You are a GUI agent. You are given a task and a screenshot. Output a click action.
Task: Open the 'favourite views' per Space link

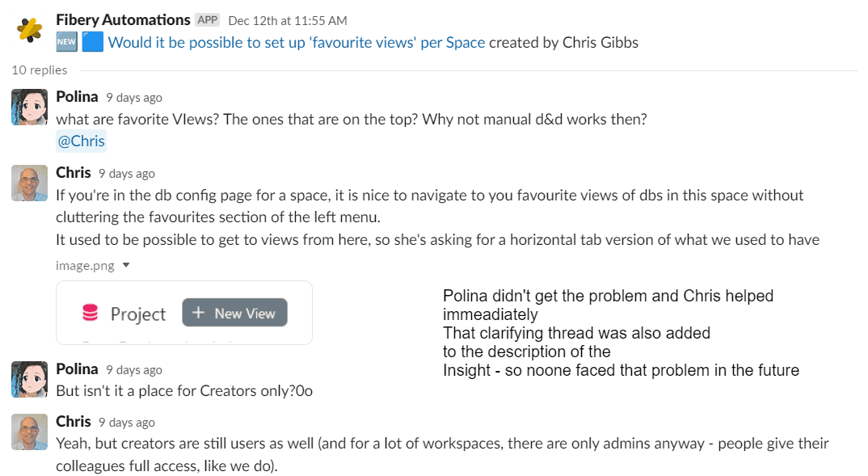tap(296, 43)
